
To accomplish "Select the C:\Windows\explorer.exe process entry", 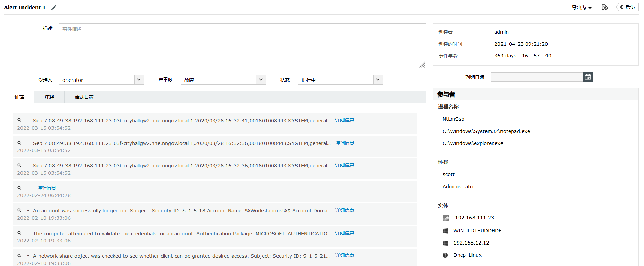I will click(473, 143).
